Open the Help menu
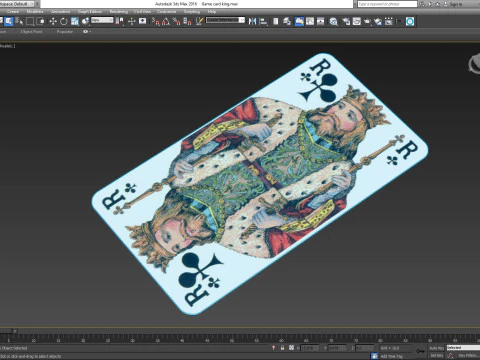This screenshot has height=360, width=480. [212, 11]
